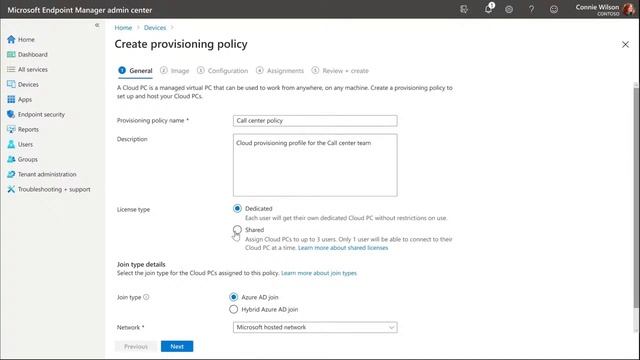Click the vertical page scrollbar
The image size is (640, 360).
pyautogui.click(x=636, y=197)
